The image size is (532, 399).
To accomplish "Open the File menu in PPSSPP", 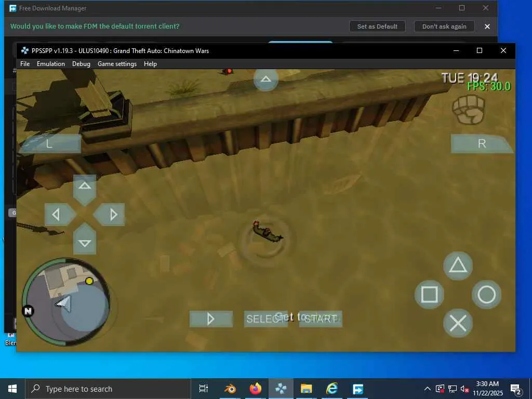I will point(25,64).
